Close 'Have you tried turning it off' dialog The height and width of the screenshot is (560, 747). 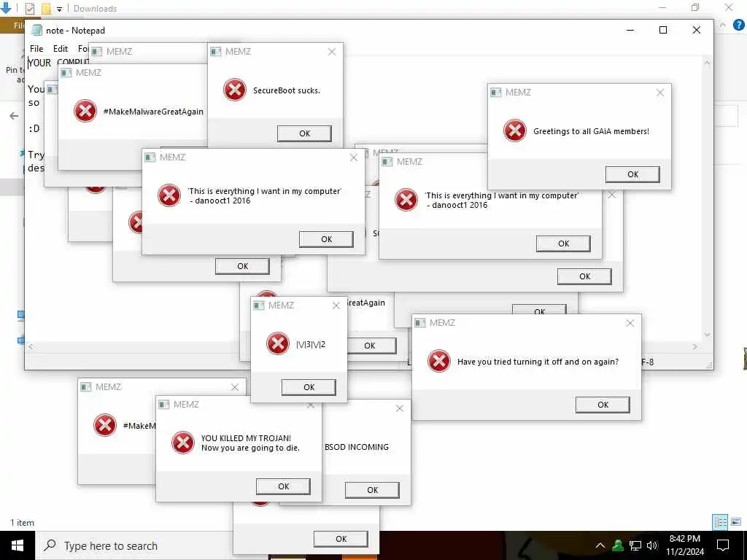630,323
